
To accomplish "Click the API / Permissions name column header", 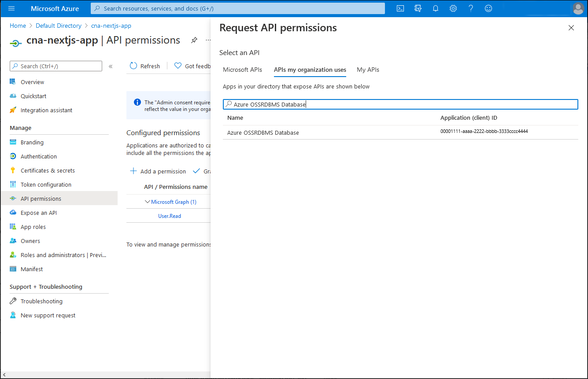I will click(176, 187).
